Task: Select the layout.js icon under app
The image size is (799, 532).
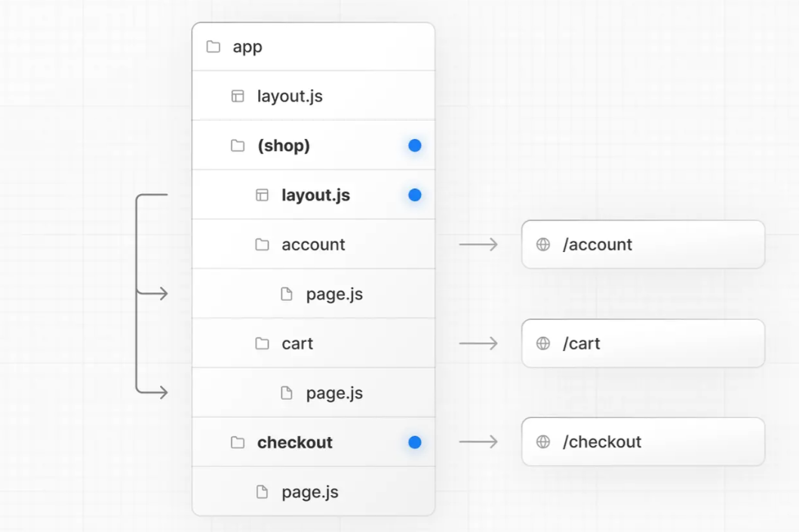Action: pyautogui.click(x=236, y=96)
